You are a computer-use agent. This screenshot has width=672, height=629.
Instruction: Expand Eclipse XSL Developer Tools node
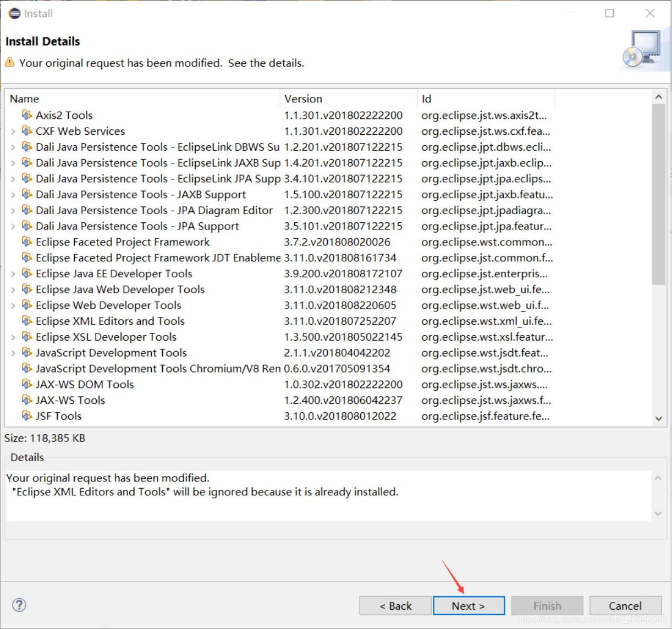pos(13,337)
